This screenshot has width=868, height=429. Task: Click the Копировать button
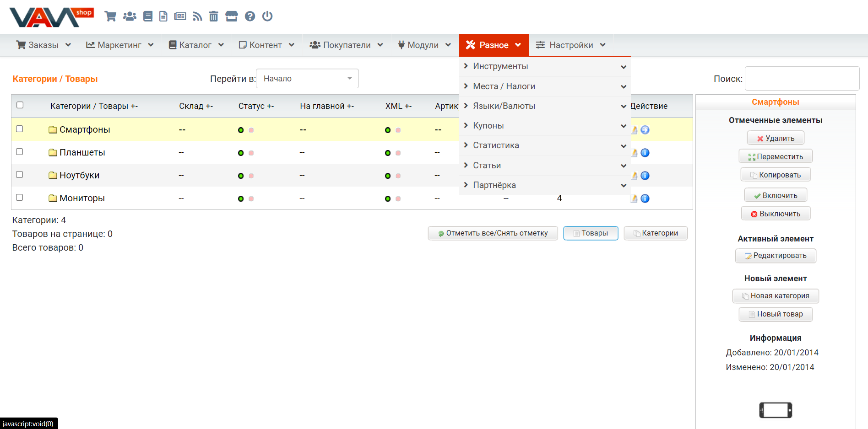pyautogui.click(x=776, y=175)
